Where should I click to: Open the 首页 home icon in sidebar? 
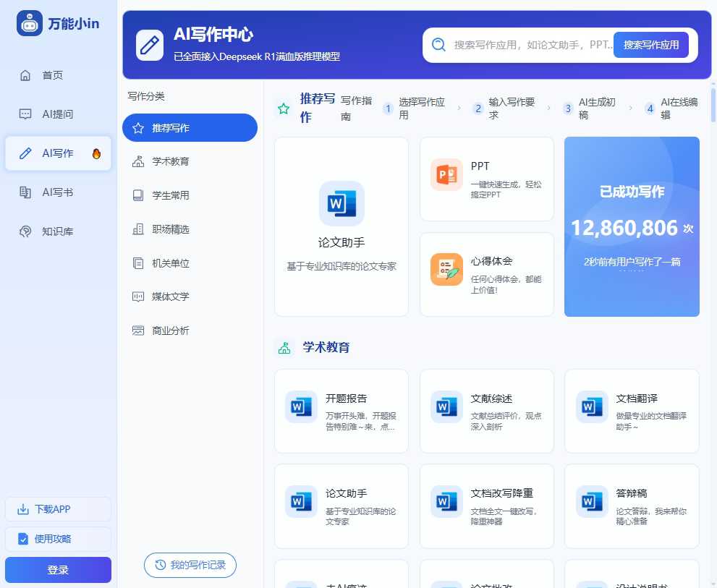click(25, 74)
